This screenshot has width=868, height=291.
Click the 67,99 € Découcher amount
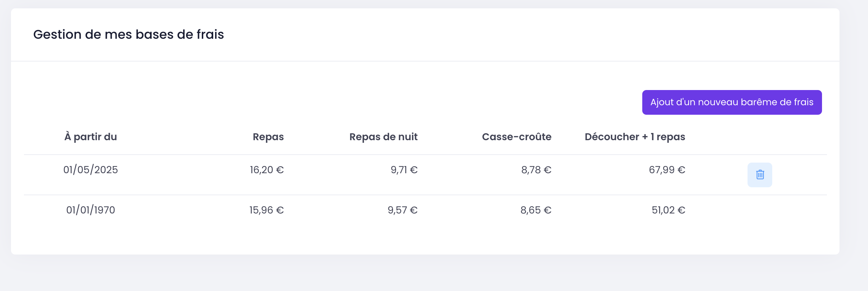(667, 170)
